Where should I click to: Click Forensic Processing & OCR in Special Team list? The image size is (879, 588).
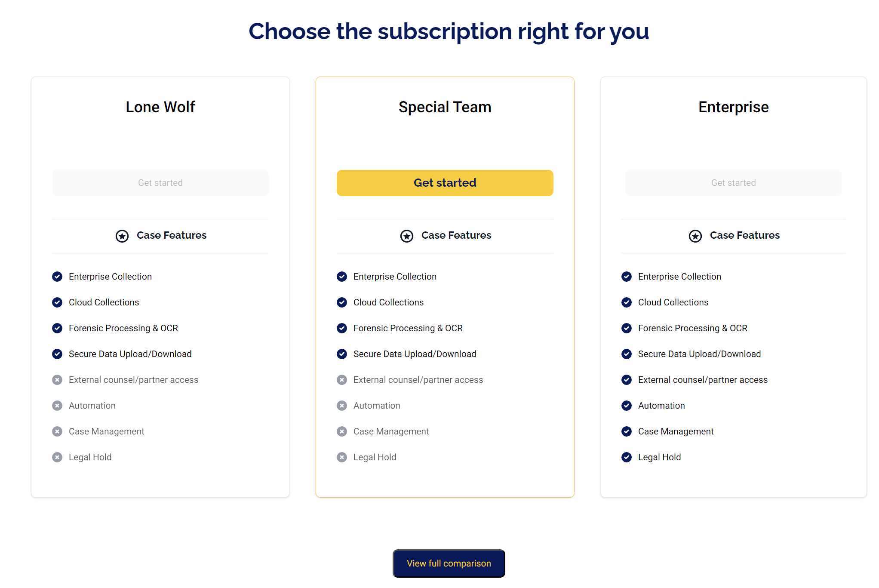pos(408,328)
